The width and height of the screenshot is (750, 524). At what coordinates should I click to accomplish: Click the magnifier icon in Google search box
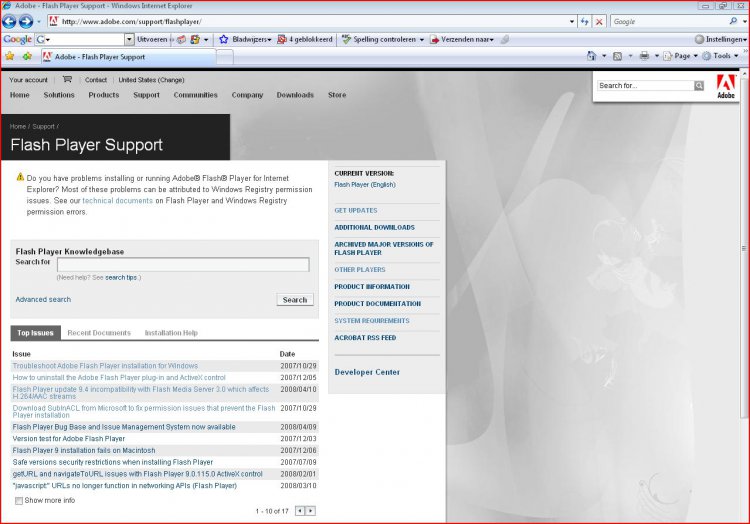pos(733,21)
